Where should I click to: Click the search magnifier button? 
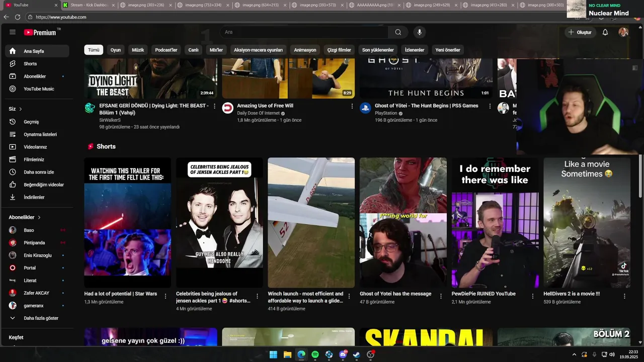pos(398,32)
